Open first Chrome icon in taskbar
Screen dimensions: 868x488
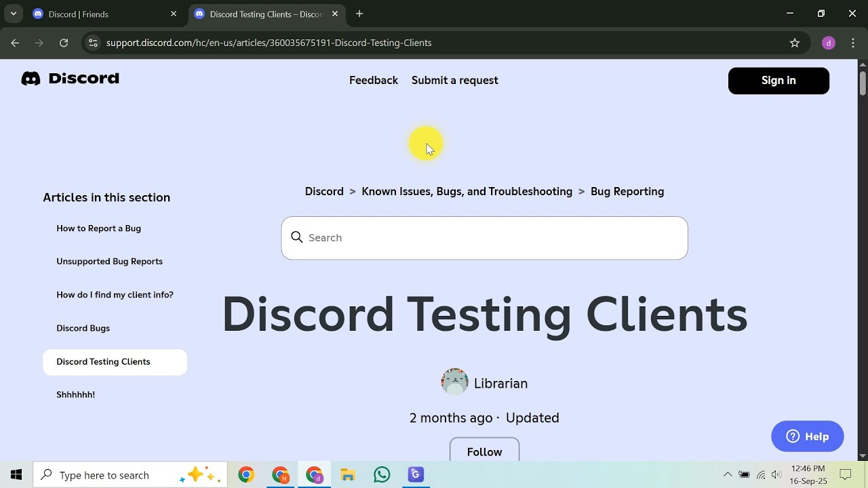pos(246,475)
